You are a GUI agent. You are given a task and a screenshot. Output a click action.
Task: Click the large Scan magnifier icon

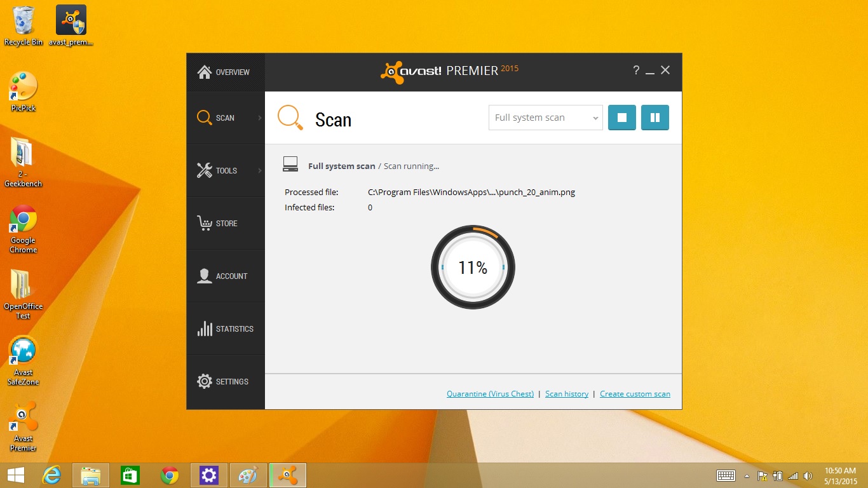click(x=290, y=118)
